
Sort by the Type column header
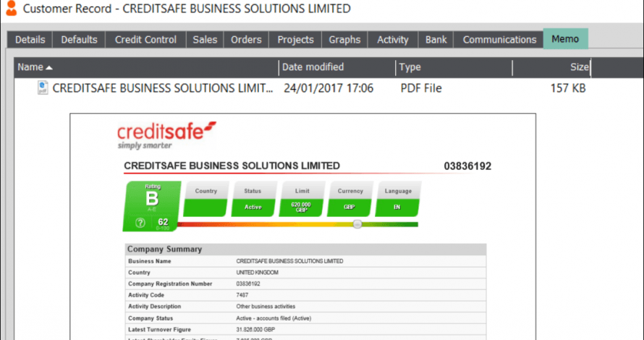point(454,67)
